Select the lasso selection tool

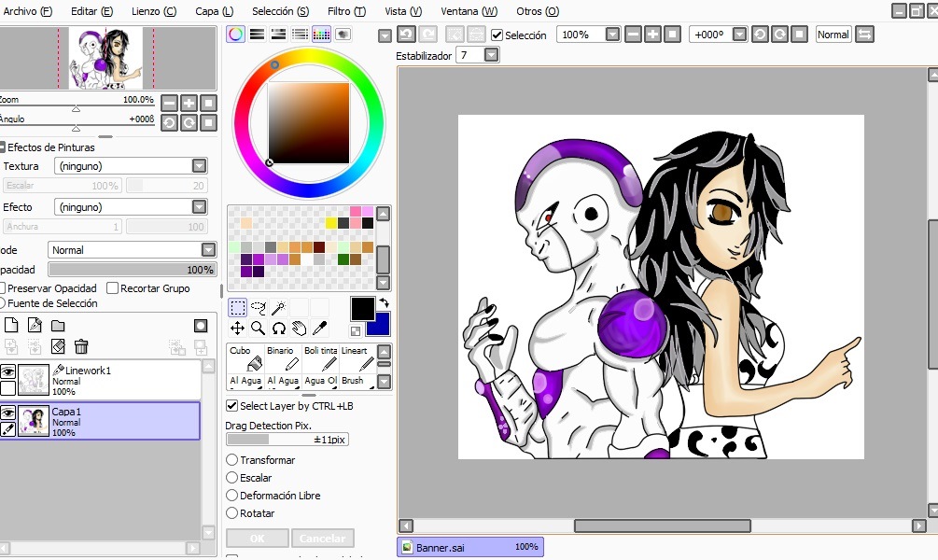259,308
